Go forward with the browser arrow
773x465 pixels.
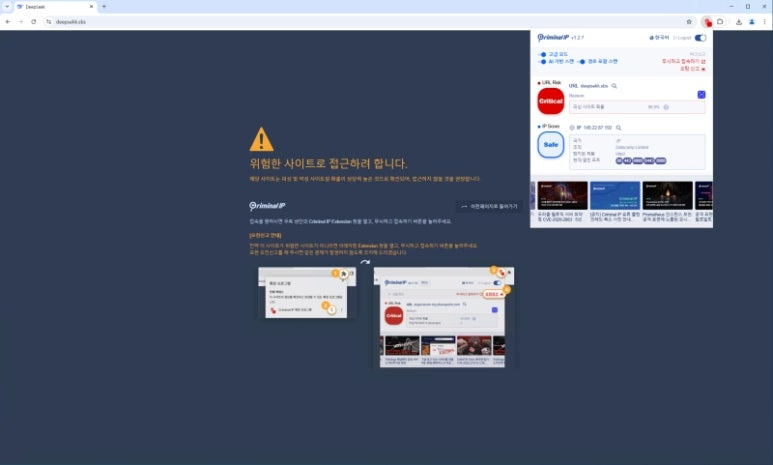21,22
